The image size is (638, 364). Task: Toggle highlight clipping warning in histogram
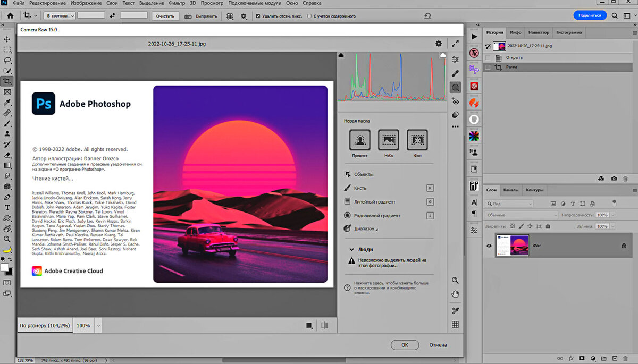442,55
